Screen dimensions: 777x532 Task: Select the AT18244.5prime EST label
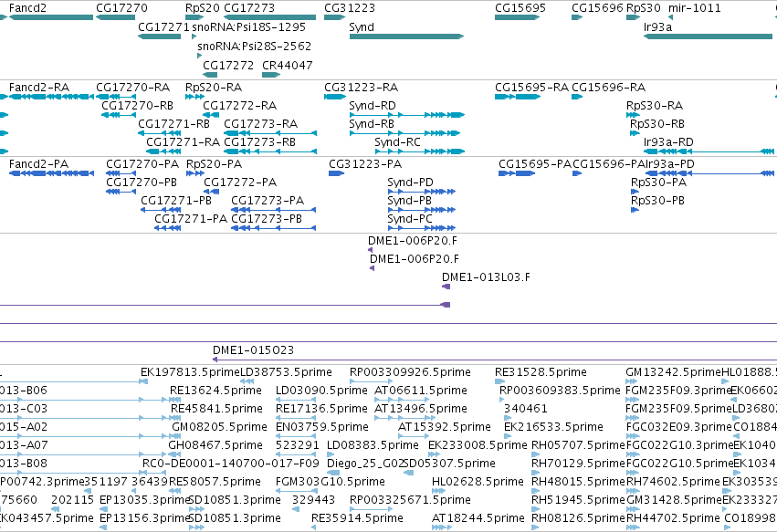[478, 518]
